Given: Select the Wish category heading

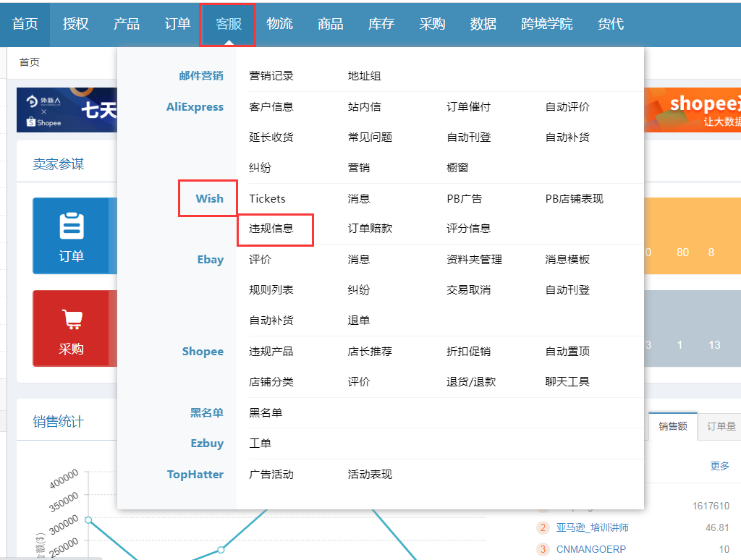Looking at the screenshot, I should pyautogui.click(x=209, y=198).
